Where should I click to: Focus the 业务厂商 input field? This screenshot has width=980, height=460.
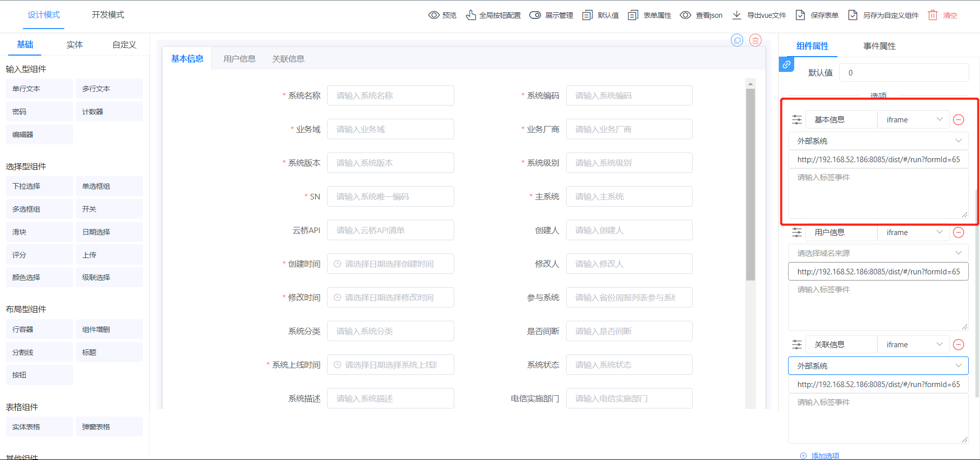(x=629, y=129)
